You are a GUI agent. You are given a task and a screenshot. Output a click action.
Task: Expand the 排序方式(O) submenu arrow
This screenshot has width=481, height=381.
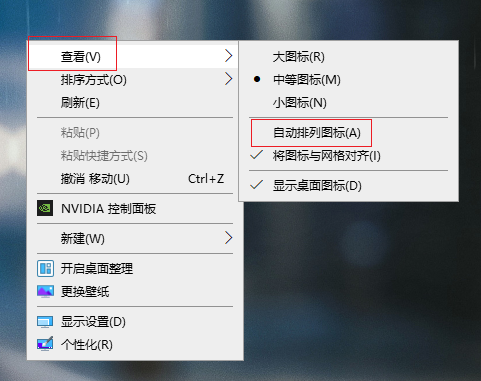tap(228, 79)
